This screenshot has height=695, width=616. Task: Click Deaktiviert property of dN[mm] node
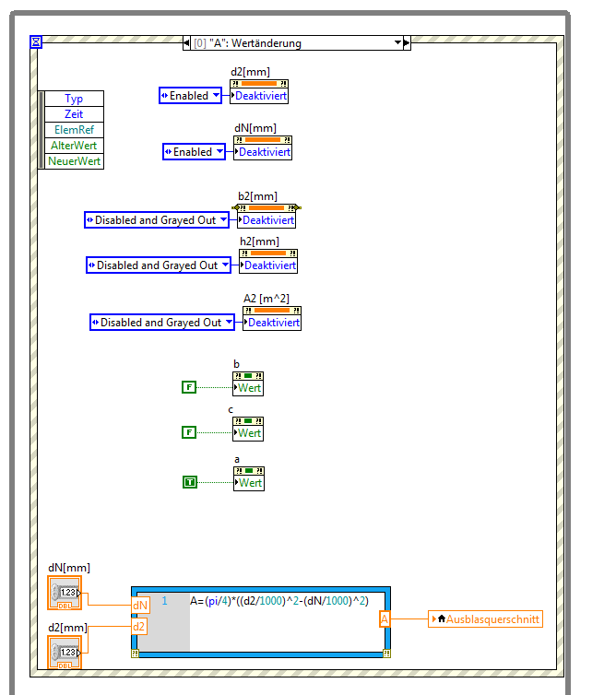(263, 152)
